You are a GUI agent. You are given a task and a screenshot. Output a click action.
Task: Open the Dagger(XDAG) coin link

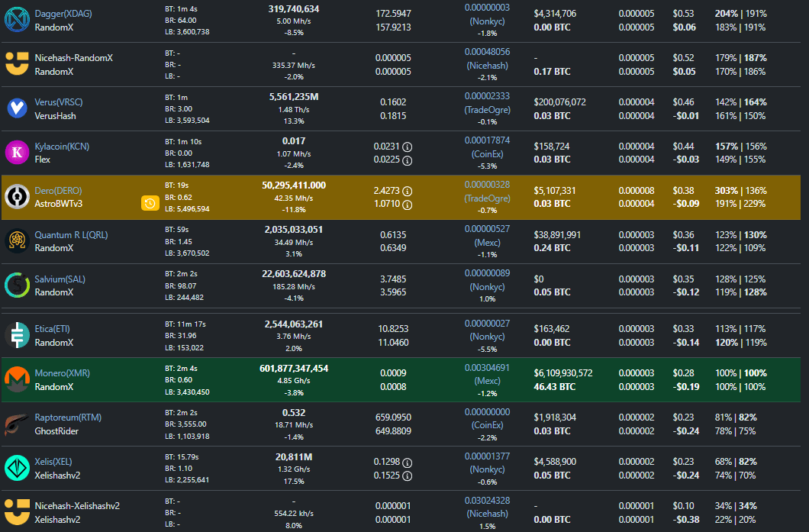(x=62, y=14)
